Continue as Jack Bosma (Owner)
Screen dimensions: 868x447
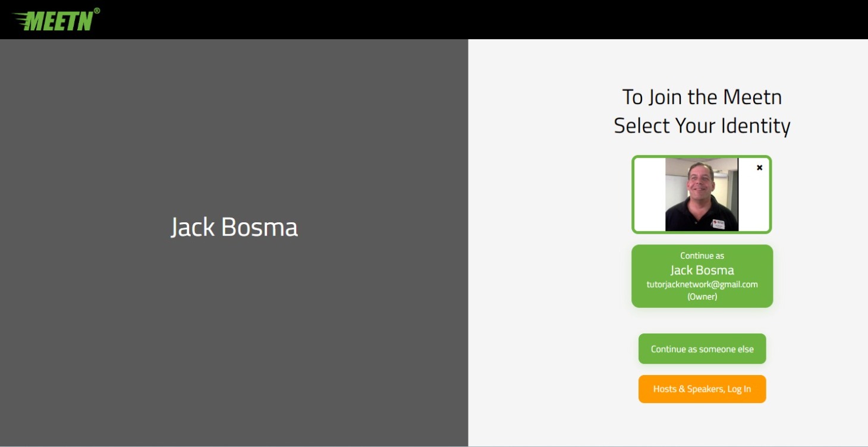(x=702, y=276)
